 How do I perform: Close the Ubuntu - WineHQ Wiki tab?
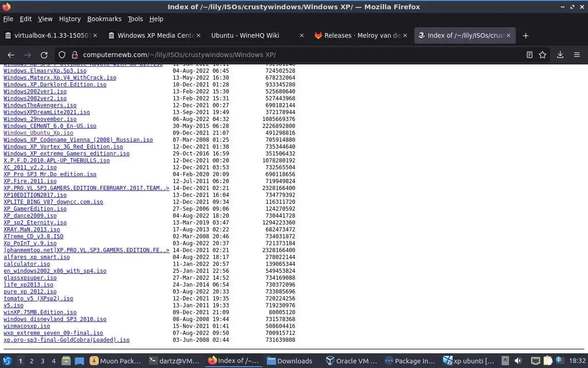tap(301, 35)
